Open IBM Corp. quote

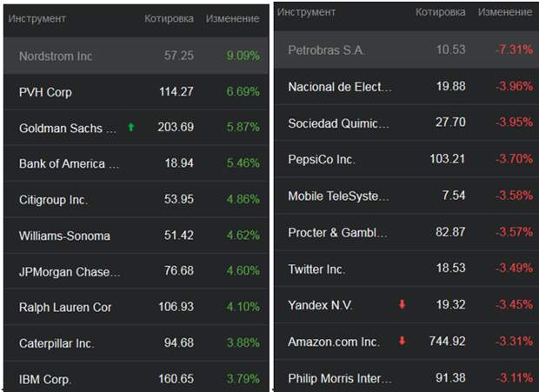(136, 379)
